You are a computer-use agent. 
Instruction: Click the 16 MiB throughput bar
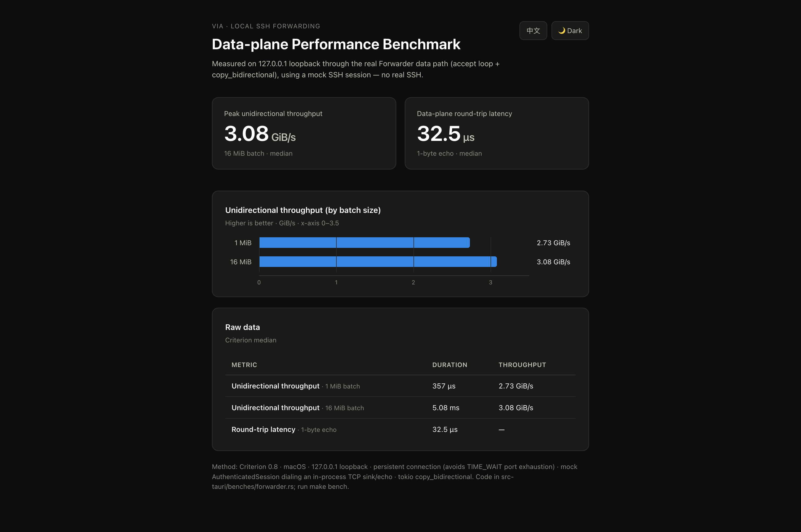coord(378,262)
